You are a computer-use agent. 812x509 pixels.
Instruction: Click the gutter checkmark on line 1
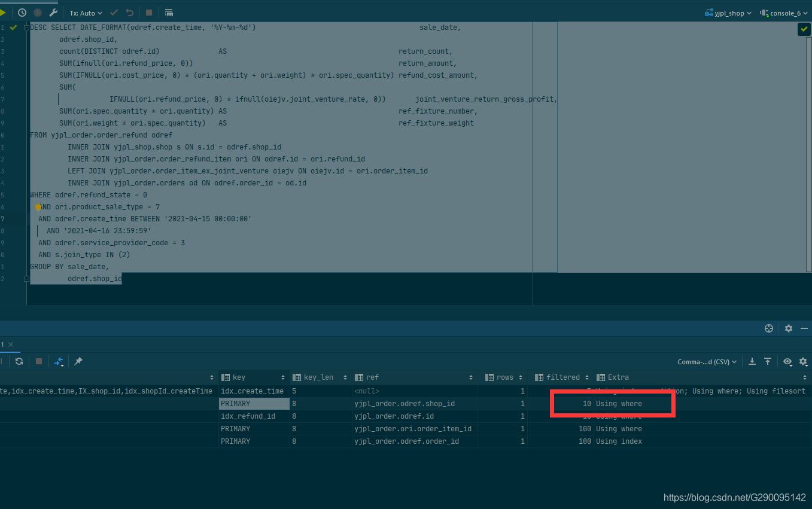pos(13,28)
